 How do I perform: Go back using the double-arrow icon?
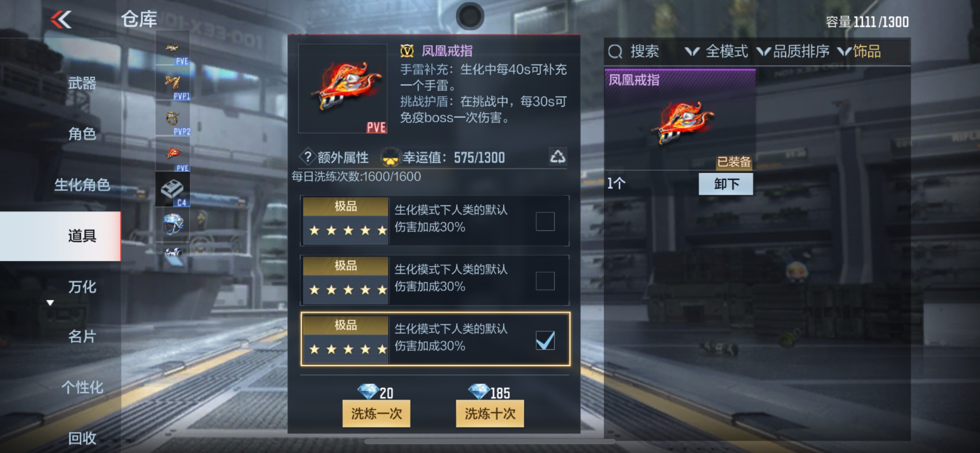coord(61,19)
